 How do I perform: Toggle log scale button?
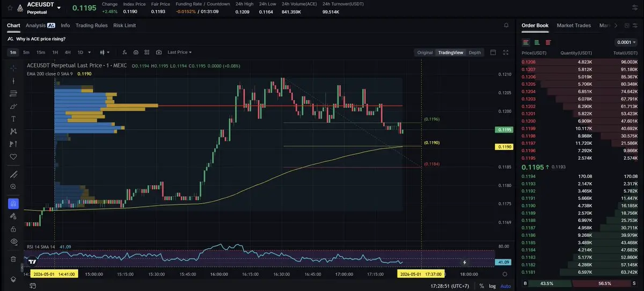(x=493, y=286)
